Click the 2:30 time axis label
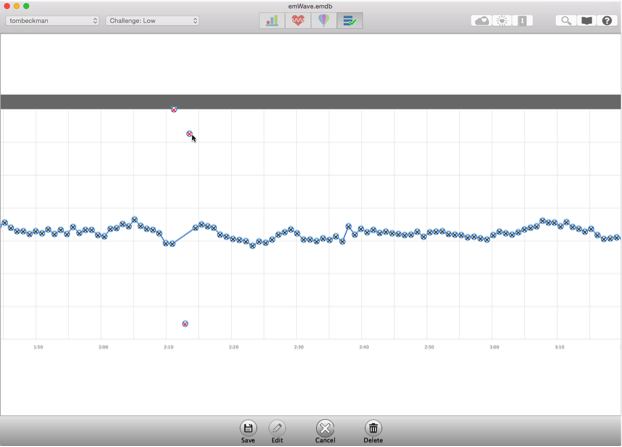Screen dimensions: 622x447 [299, 347]
